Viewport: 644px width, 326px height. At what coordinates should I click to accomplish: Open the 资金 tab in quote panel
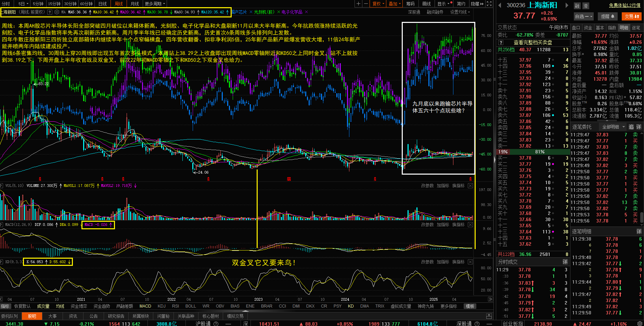point(588,28)
